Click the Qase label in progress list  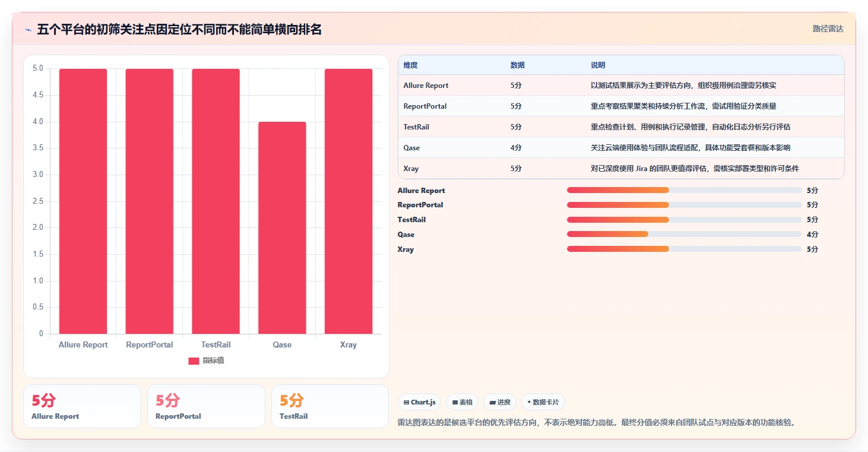click(x=406, y=235)
